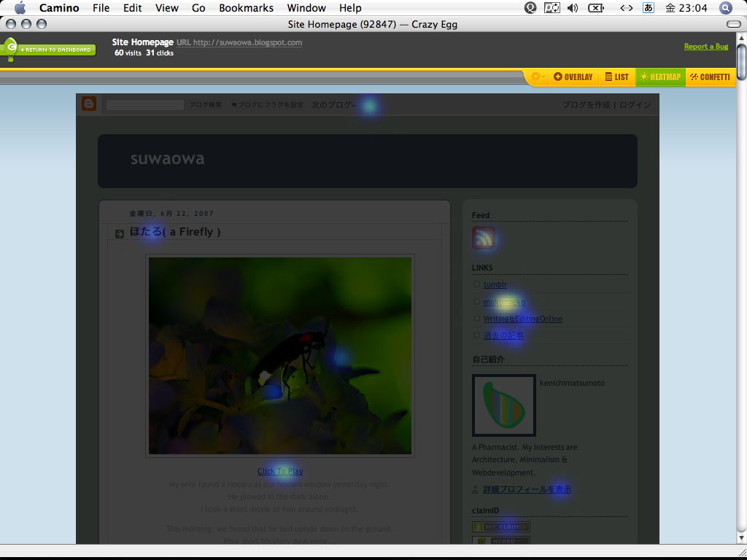Open Spotlight search in the menu bar
The image size is (747, 560).
coord(725,7)
